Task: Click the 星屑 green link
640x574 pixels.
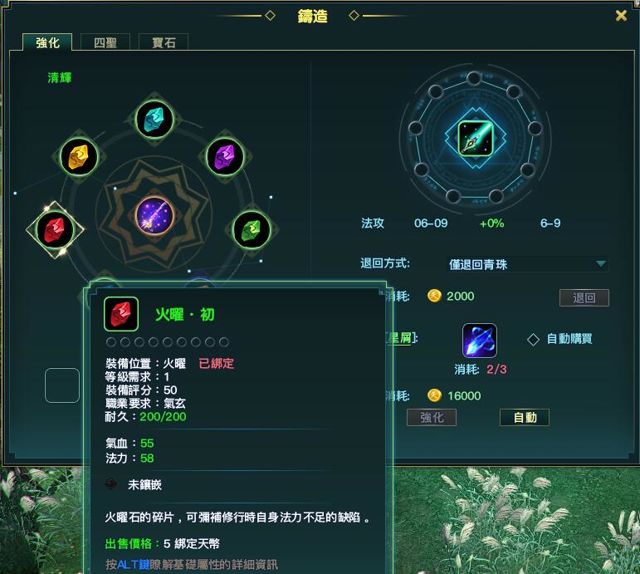Action: (x=399, y=338)
